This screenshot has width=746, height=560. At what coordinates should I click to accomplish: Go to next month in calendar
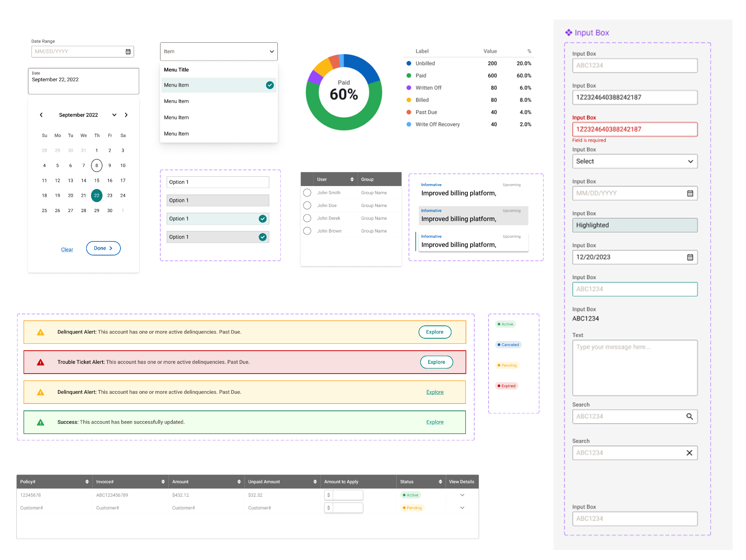click(126, 115)
